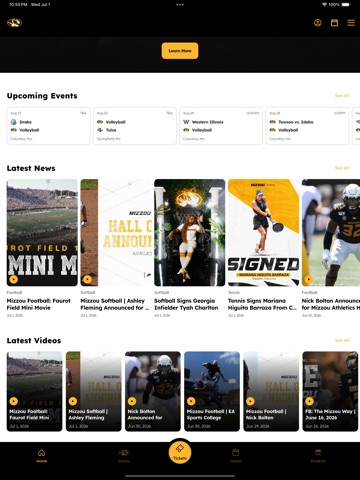Open headline Mizzou Softball | Ashley Fleming Announced
Image resolution: width=360 pixels, height=480 pixels.
(x=114, y=304)
